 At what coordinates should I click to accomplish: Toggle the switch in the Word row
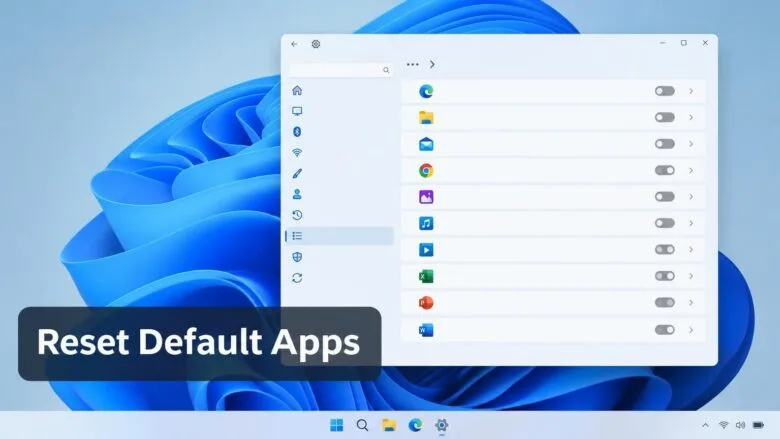665,329
